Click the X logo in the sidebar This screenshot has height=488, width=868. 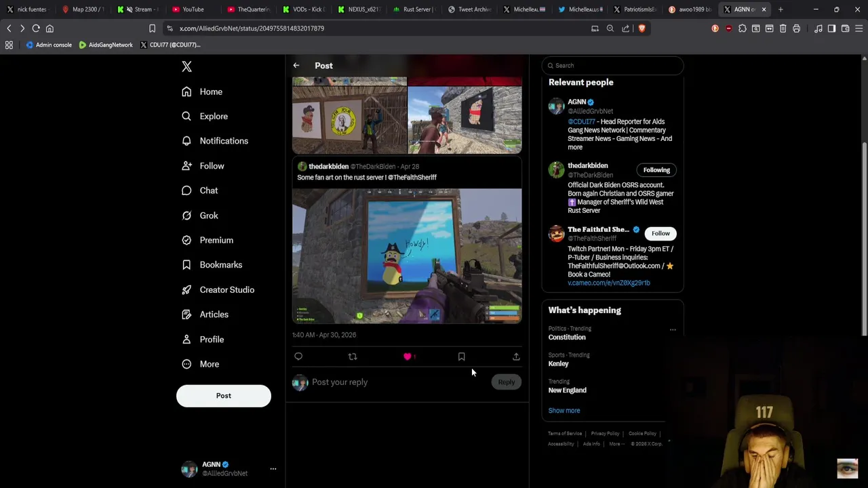click(186, 66)
